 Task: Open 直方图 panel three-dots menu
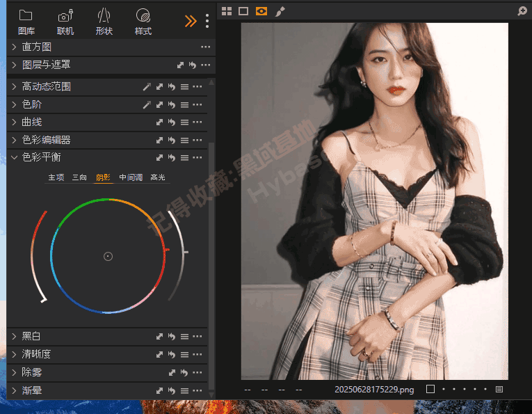205,47
